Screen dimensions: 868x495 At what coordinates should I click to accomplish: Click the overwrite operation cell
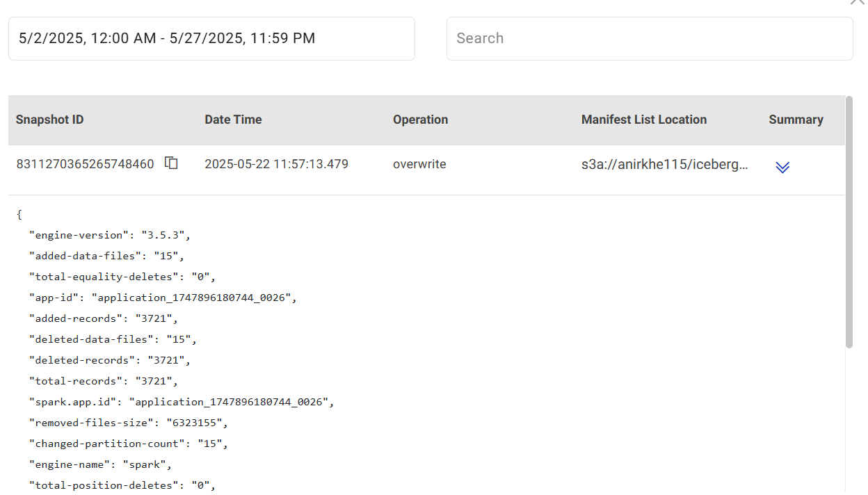419,164
